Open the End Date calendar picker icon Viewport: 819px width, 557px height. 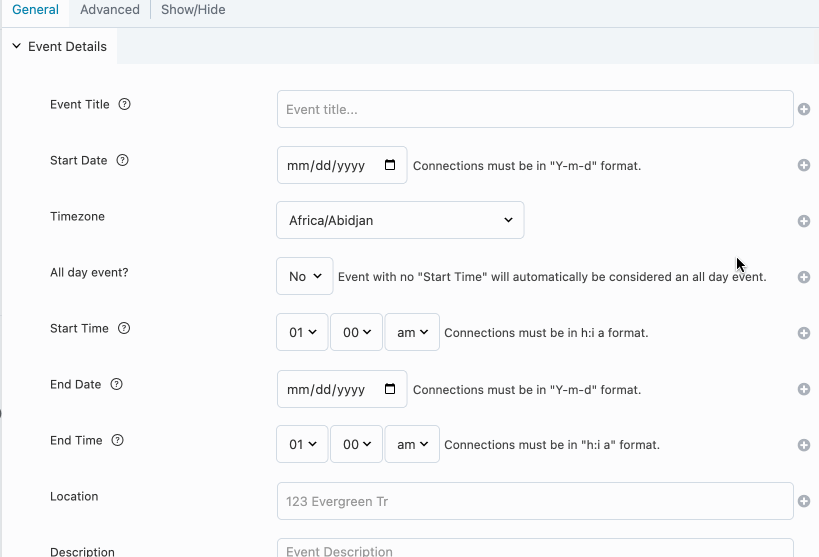[x=390, y=389]
